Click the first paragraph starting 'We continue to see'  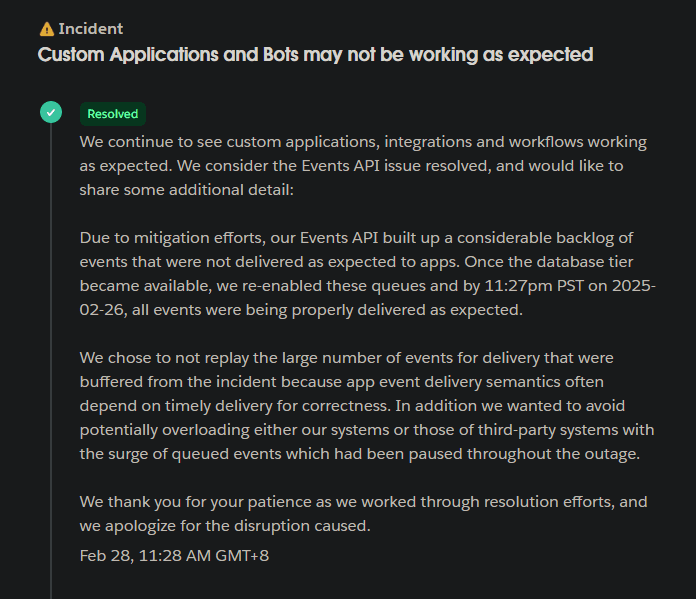point(363,166)
